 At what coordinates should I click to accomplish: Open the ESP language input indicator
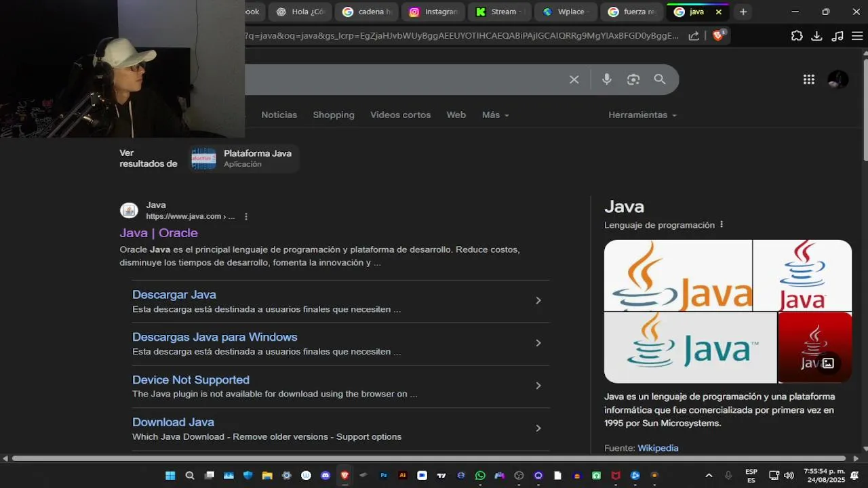(x=751, y=476)
